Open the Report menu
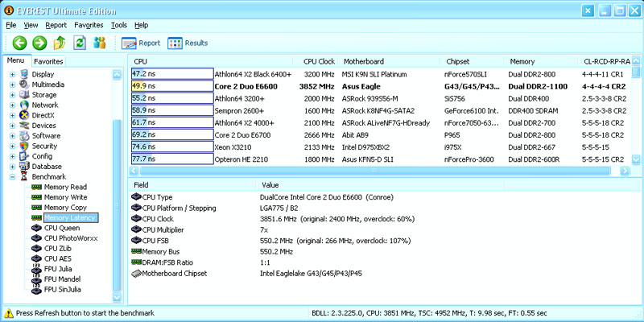644x322 pixels. coord(56,25)
